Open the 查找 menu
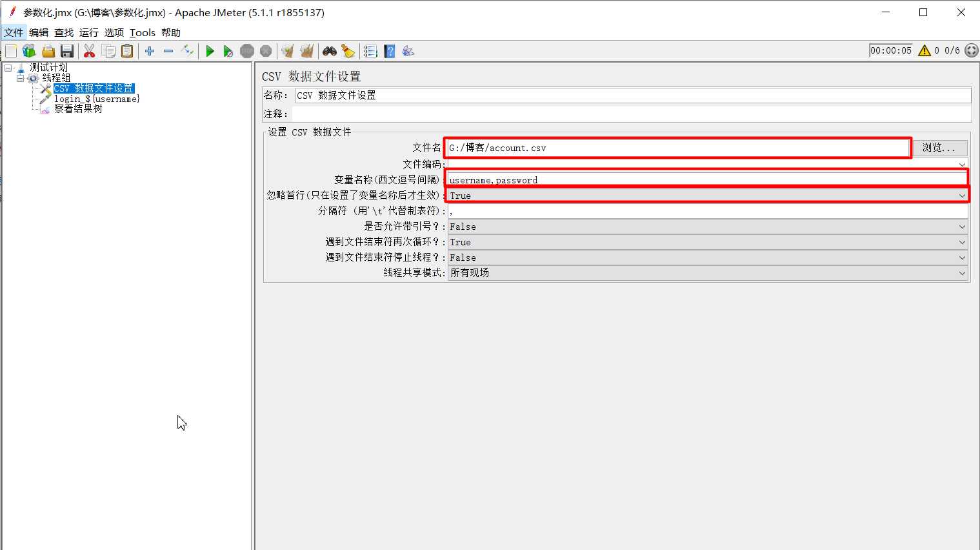The image size is (980, 550). point(64,32)
